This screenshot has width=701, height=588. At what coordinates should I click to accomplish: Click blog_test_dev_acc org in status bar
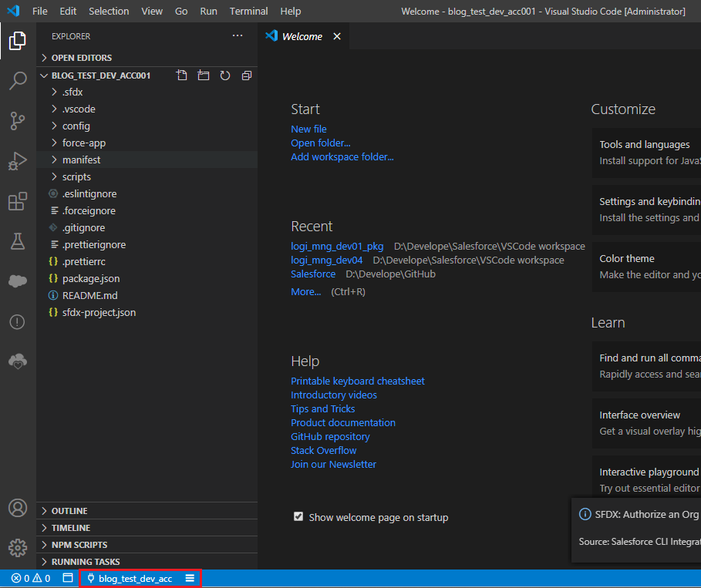(130, 579)
